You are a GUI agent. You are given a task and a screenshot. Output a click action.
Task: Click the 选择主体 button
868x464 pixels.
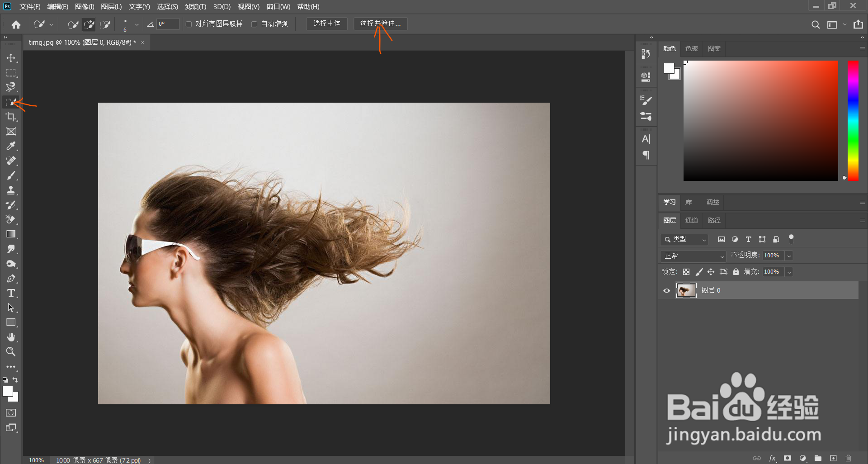326,24
